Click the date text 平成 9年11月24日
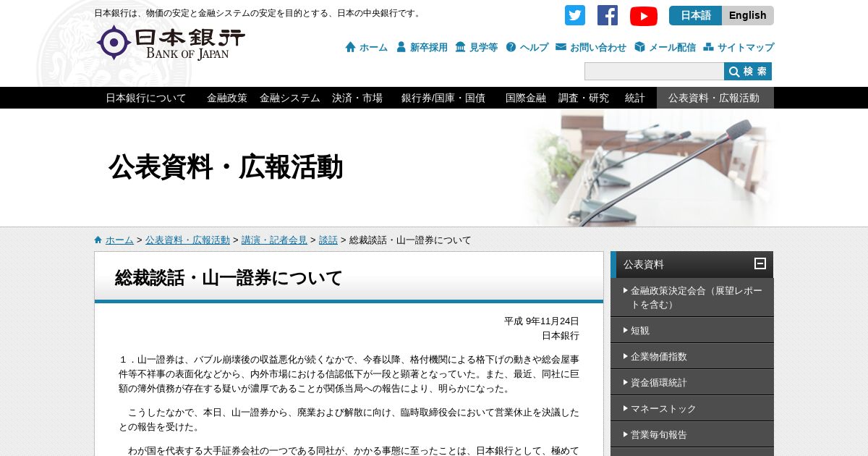 [542, 321]
